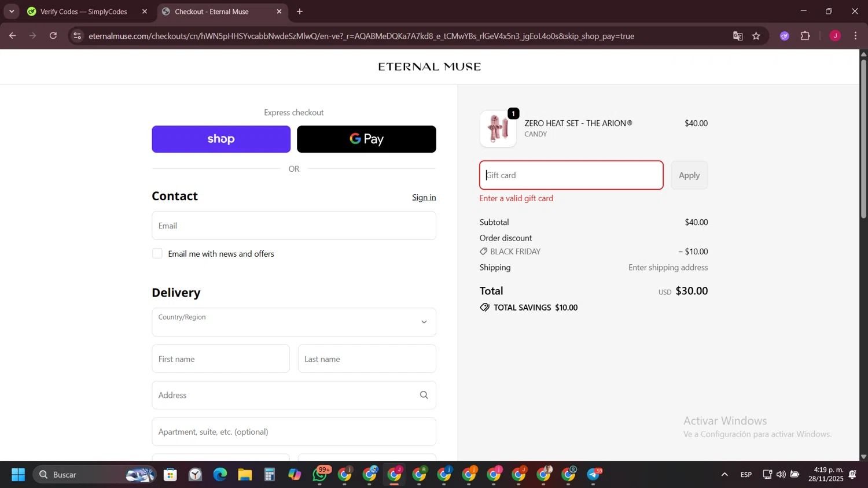This screenshot has width=868, height=488.
Task: Click the browser address bar URL
Action: [362, 36]
